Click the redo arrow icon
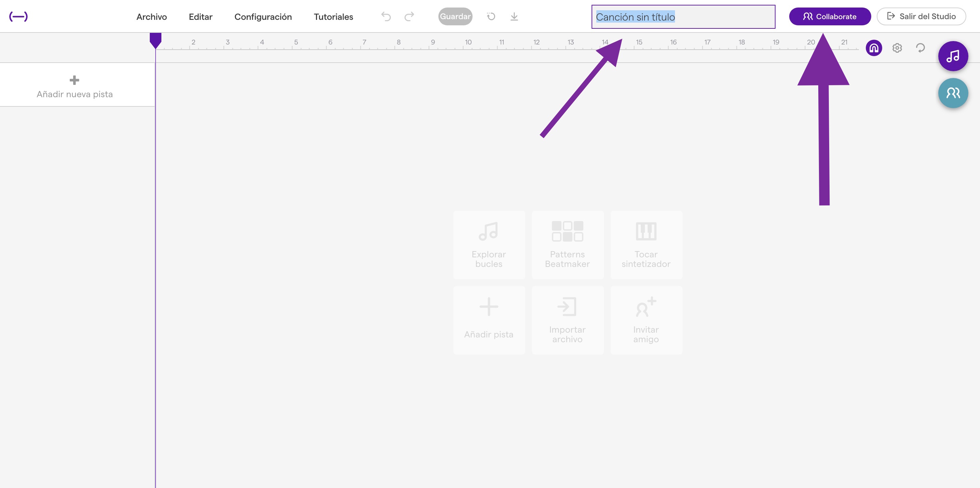Image resolution: width=980 pixels, height=488 pixels. tap(409, 16)
